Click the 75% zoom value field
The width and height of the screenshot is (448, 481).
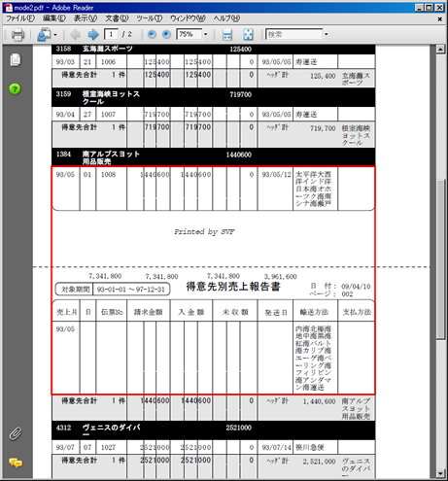pos(190,34)
